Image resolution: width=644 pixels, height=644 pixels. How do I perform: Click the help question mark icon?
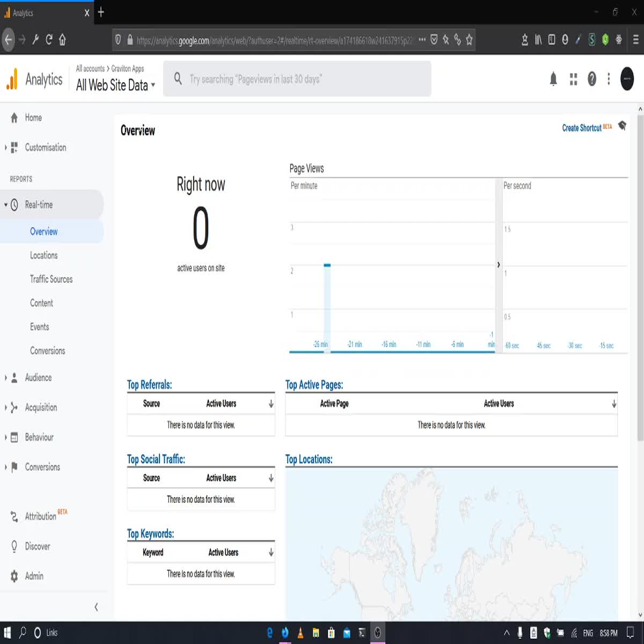(591, 79)
